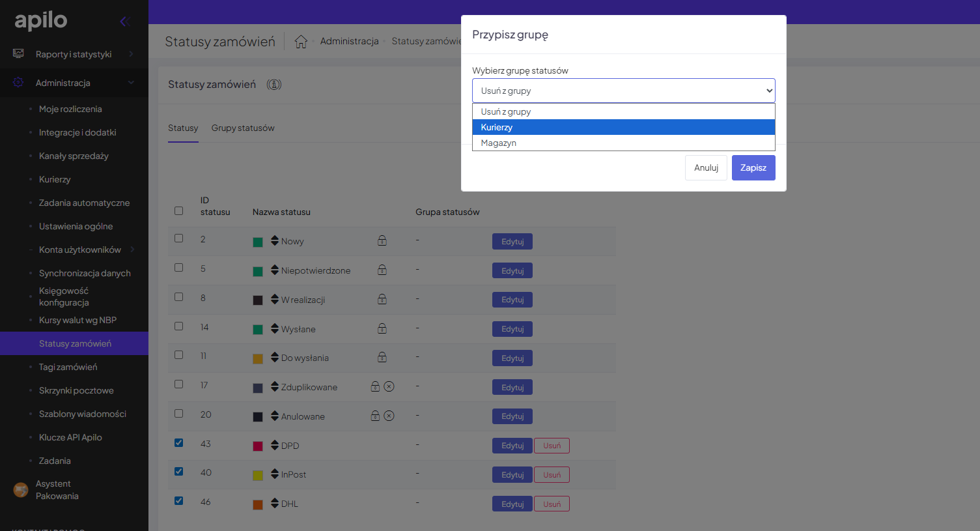Open the Wybierz grupę statusów dropdown
The height and width of the screenshot is (531, 980).
tap(623, 91)
